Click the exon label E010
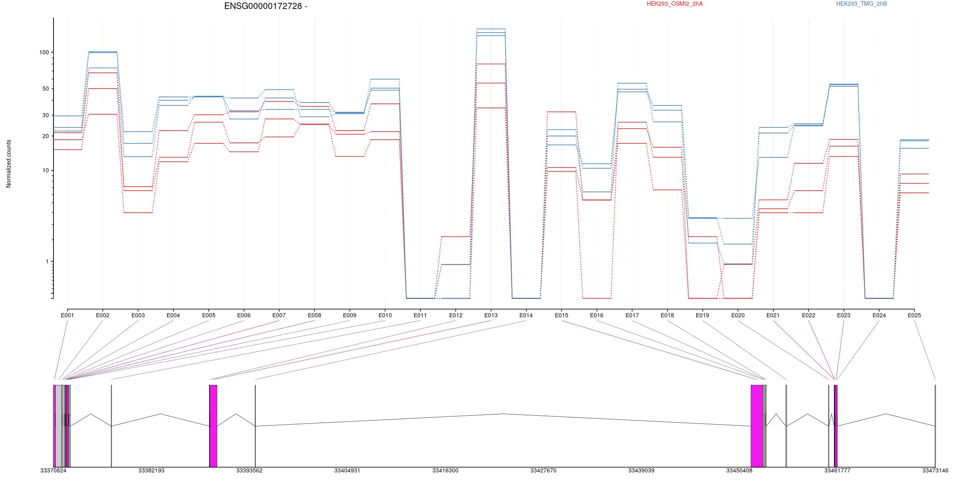980x490 pixels. click(385, 315)
